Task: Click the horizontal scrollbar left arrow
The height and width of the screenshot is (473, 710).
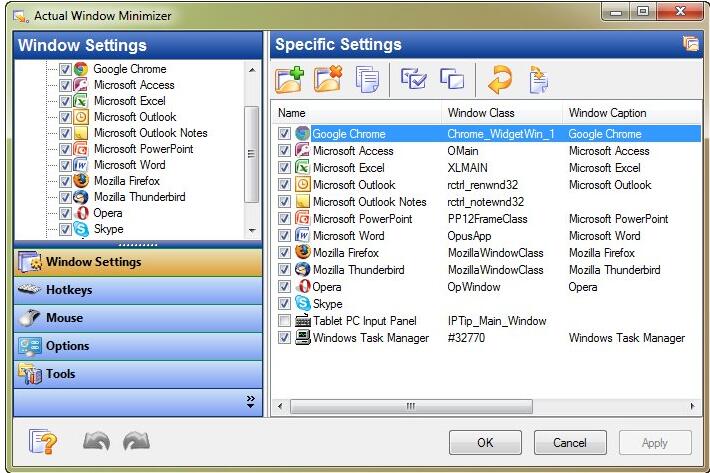Action: (x=280, y=406)
